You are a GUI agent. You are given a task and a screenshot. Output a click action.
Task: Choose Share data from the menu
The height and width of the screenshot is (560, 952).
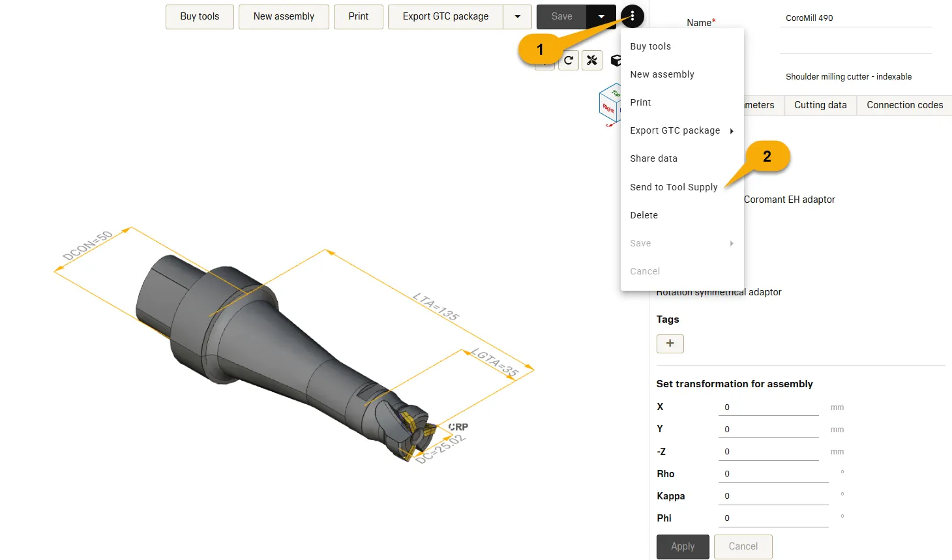[653, 158]
